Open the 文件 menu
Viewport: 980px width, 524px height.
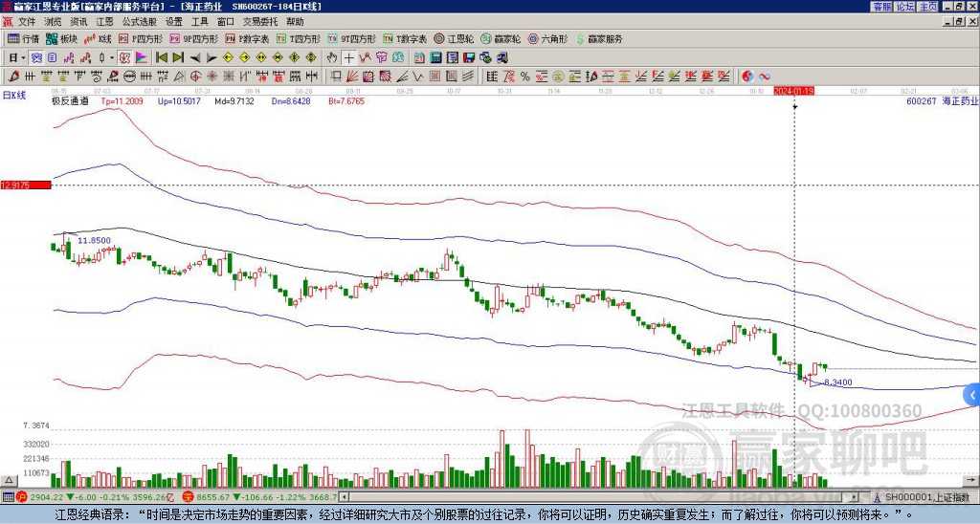pyautogui.click(x=27, y=22)
